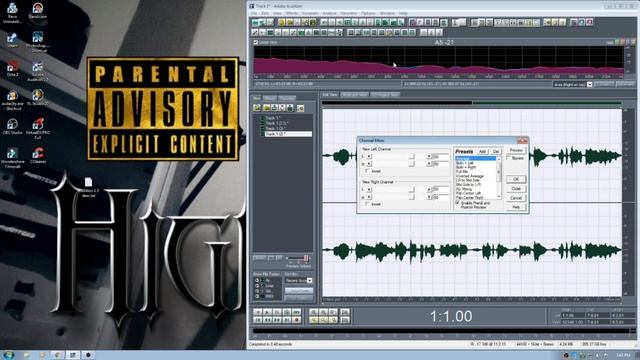Toggle the Linear View checkbox
This screenshot has width=640, height=360.
coord(256,42)
